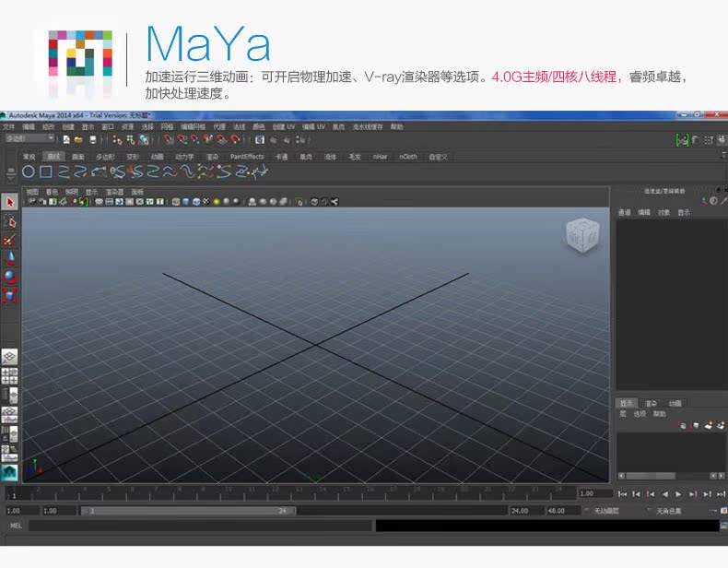
Task: Click the New Scene icon
Action: point(66,139)
